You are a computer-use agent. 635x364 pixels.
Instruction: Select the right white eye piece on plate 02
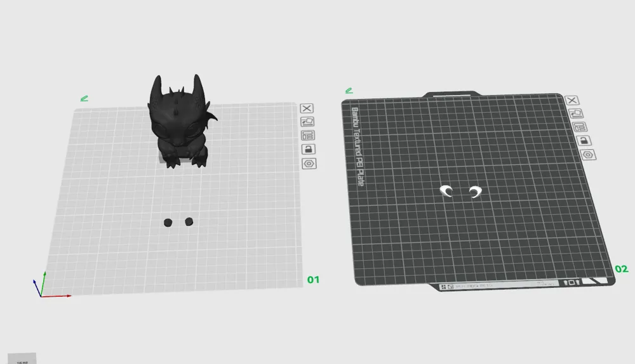[x=475, y=192]
